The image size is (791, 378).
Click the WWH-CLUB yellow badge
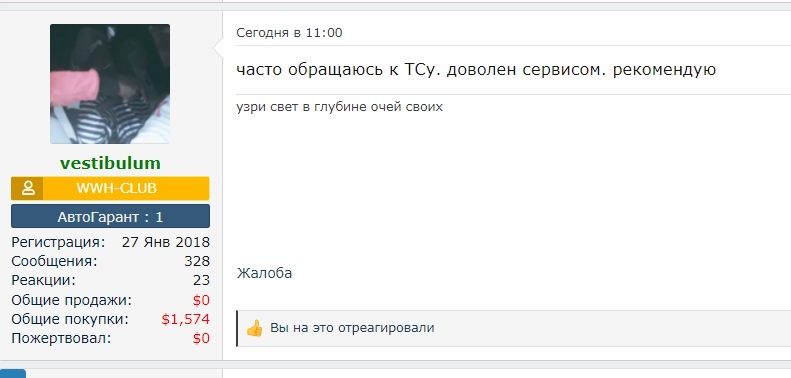(x=110, y=188)
